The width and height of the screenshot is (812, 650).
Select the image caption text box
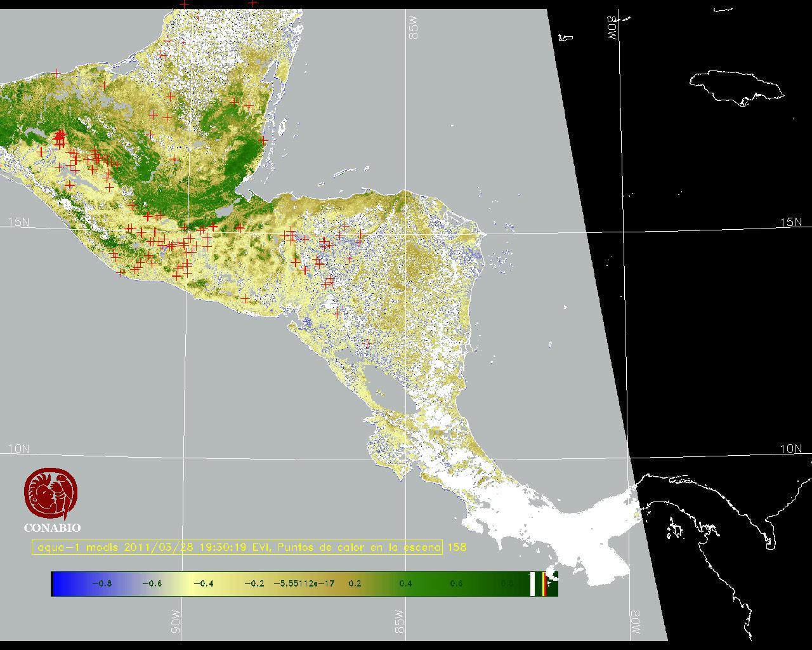pyautogui.click(x=237, y=547)
